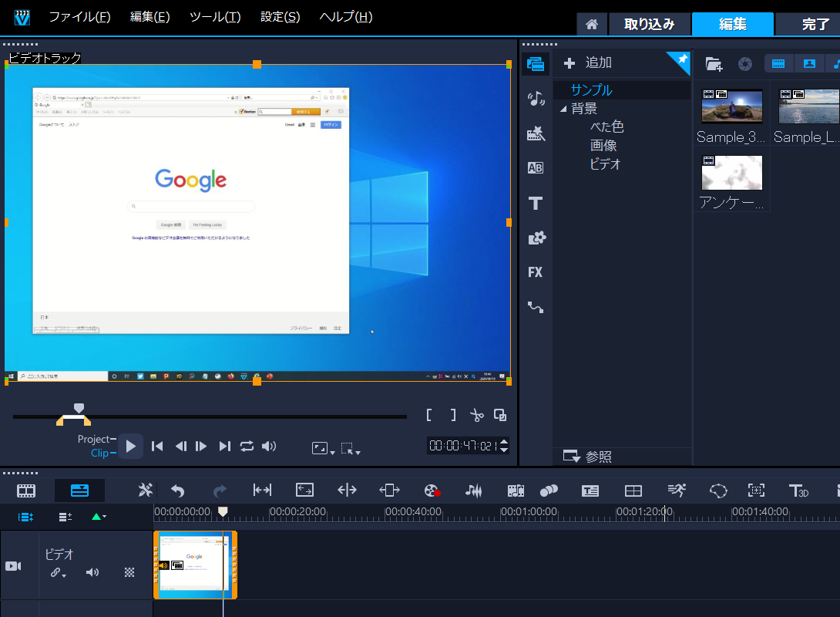
Task: Open the Template library panel
Action: [536, 133]
